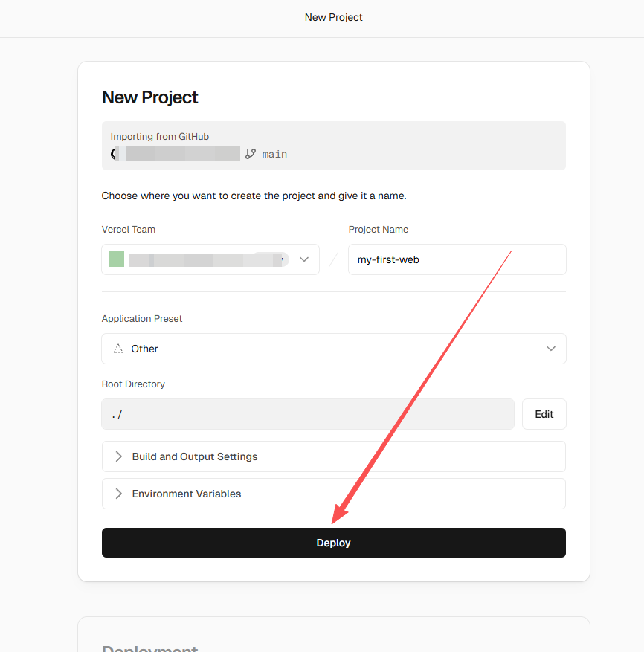
Task: Open the Vercel Team dropdown
Action: pyautogui.click(x=210, y=259)
